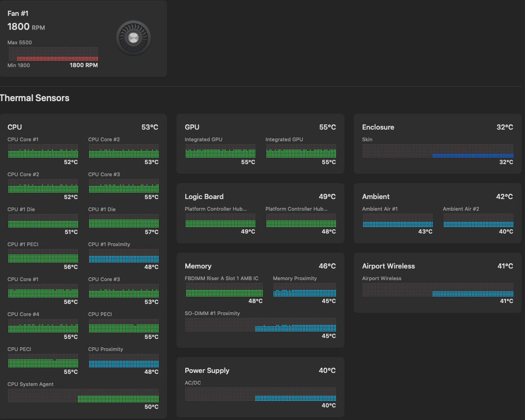The width and height of the screenshot is (525, 420).
Task: Select the Ambient Air #1 graph
Action: coord(398,220)
